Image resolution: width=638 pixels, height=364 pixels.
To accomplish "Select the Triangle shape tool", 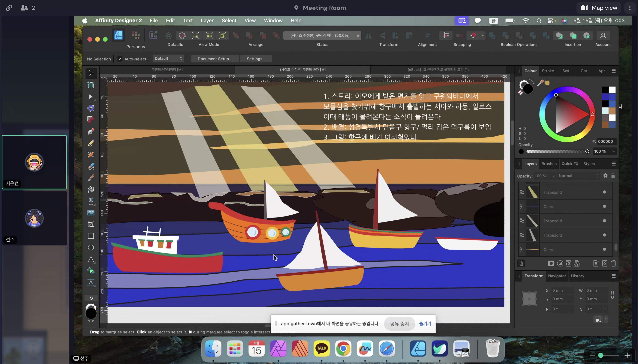I will 91,259.
